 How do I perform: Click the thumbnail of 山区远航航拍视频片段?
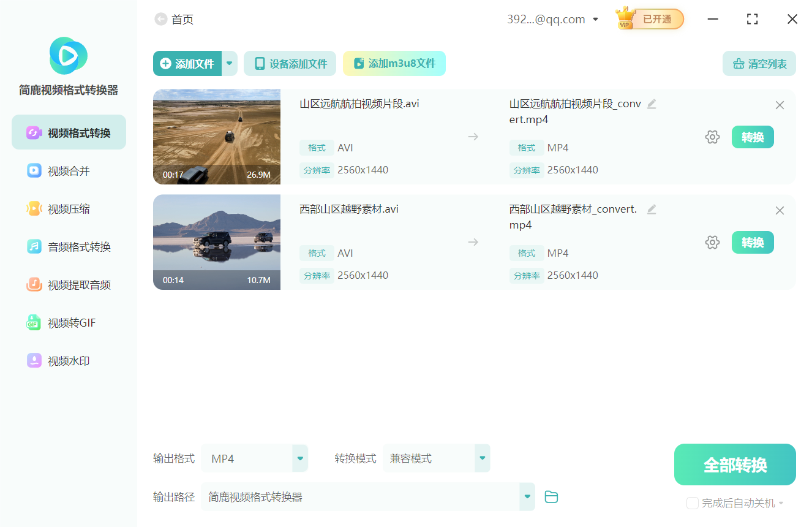pos(216,136)
